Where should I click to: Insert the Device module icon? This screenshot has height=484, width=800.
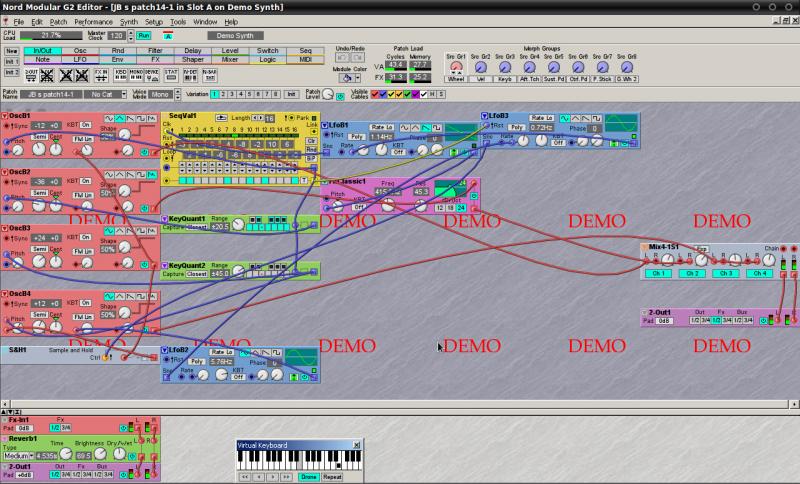click(x=152, y=75)
